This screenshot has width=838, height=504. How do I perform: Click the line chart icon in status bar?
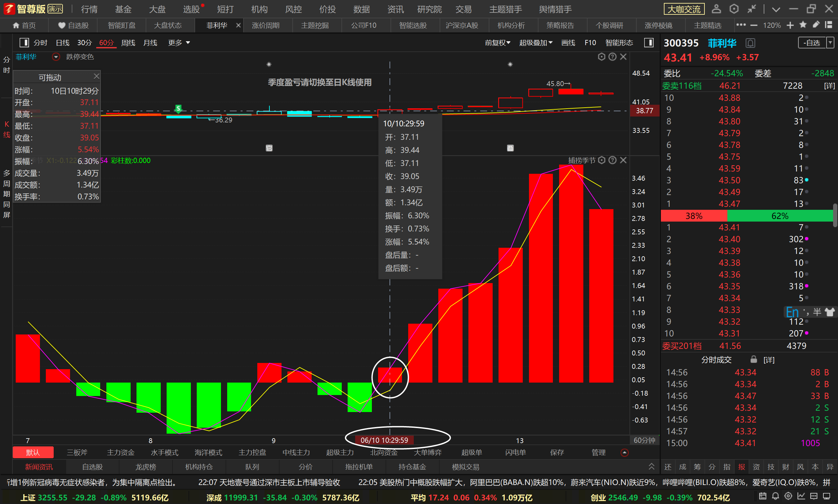[801, 496]
